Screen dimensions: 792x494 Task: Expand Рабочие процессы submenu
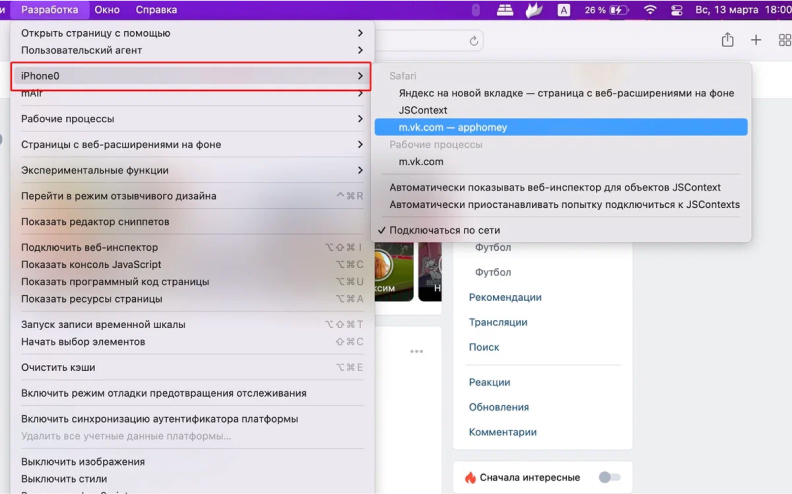(x=192, y=119)
